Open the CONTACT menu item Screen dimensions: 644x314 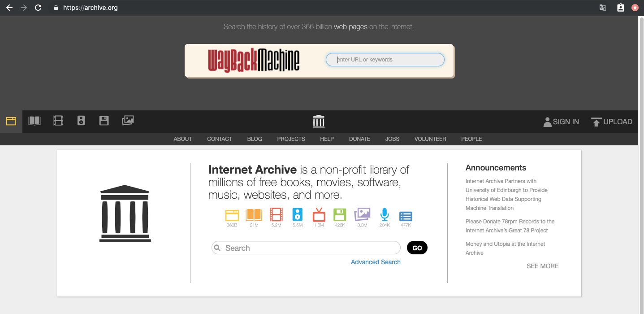(x=220, y=139)
